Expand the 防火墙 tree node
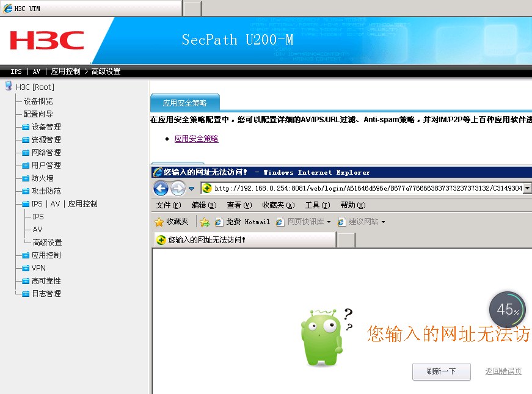Viewport: 532px width, 394px height. click(x=26, y=178)
